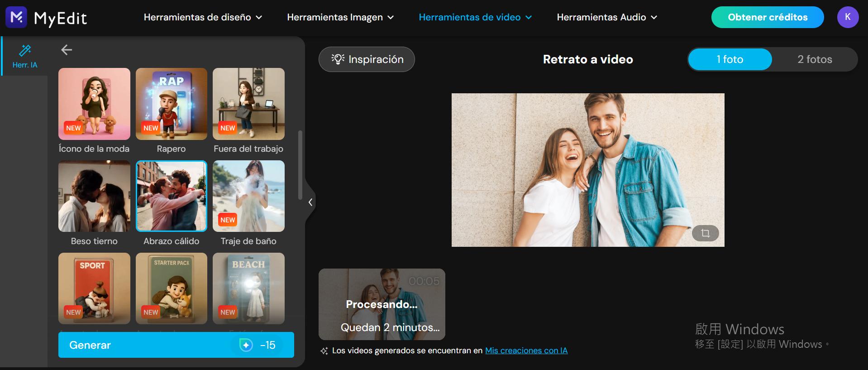Image resolution: width=868 pixels, height=370 pixels.
Task: Select the 1 foto mode
Action: click(730, 59)
